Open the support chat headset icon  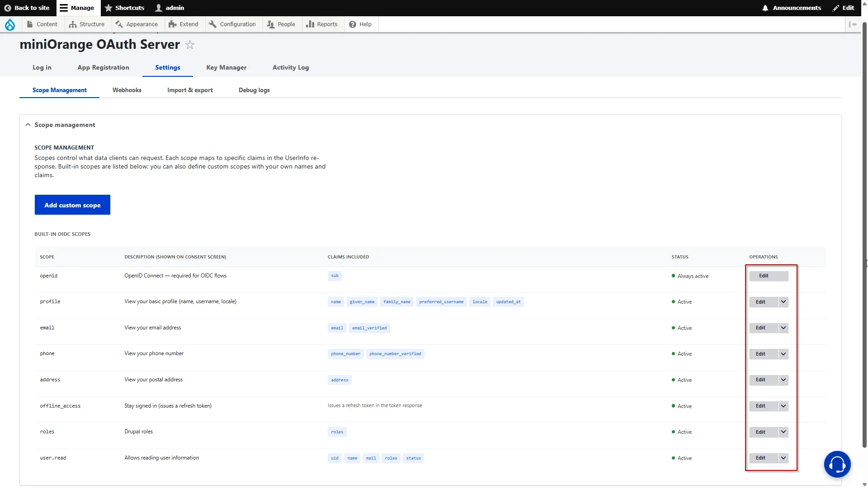coord(837,464)
